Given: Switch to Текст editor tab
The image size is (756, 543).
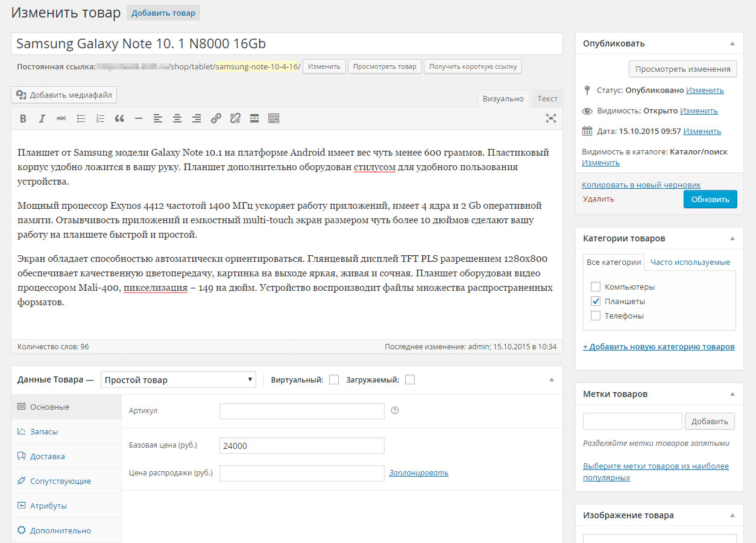Looking at the screenshot, I should [547, 99].
